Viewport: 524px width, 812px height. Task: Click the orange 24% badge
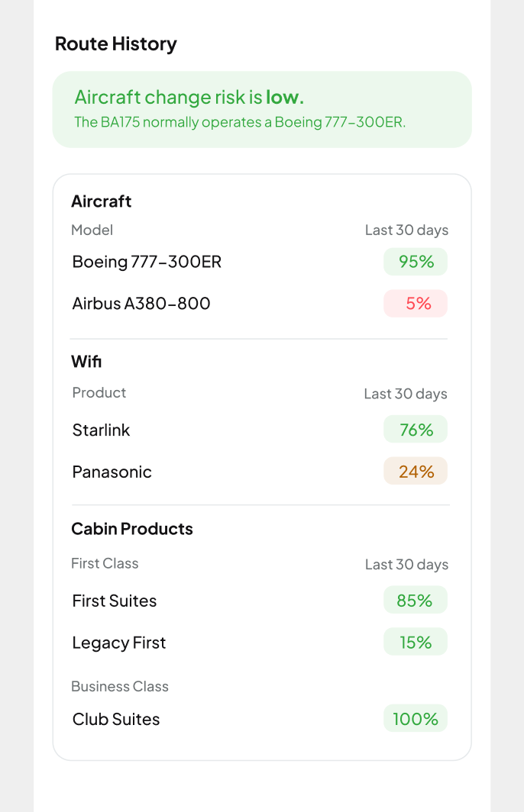pyautogui.click(x=416, y=472)
